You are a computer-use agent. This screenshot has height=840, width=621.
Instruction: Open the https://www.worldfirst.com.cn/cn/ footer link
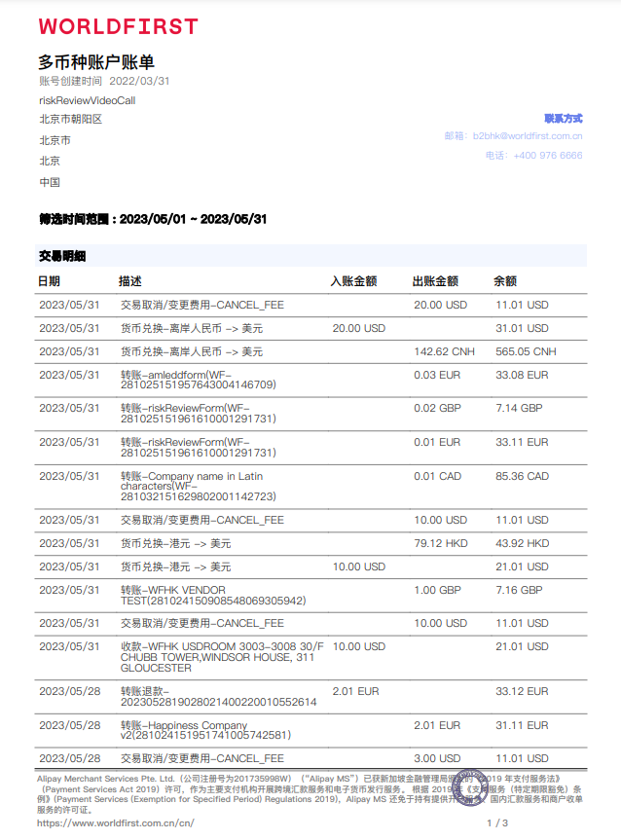point(115,822)
